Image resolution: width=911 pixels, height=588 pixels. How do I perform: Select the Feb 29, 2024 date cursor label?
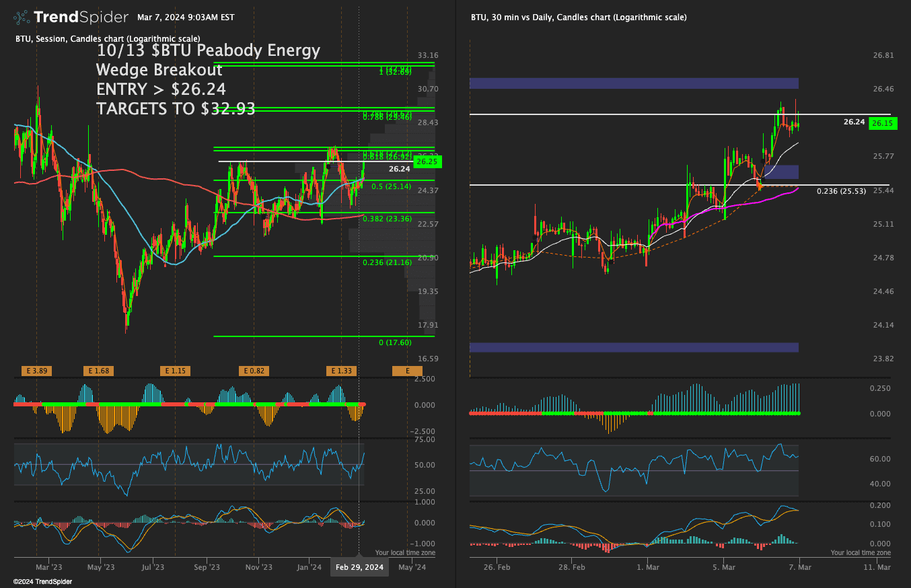click(x=360, y=567)
